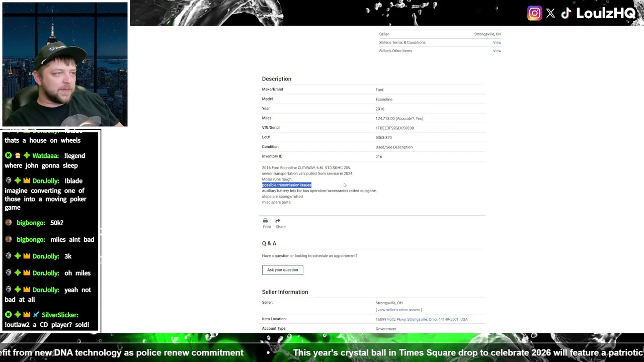
Task: Click the Account Type value Government
Action: [386, 329]
